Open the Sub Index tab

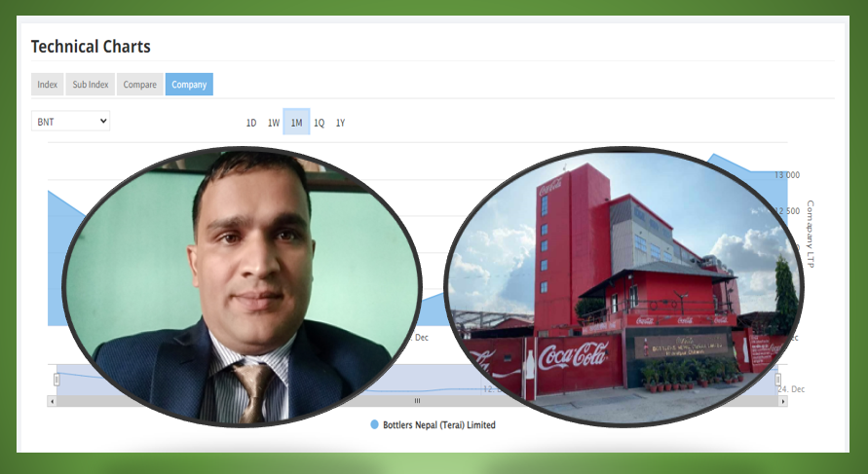click(x=91, y=85)
